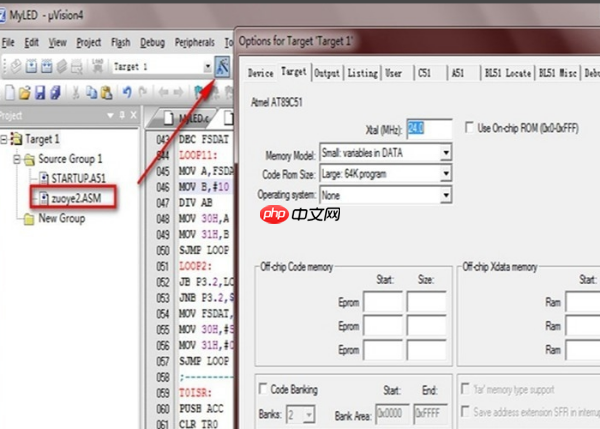
Task: Open the Peripherals menu
Action: [194, 42]
